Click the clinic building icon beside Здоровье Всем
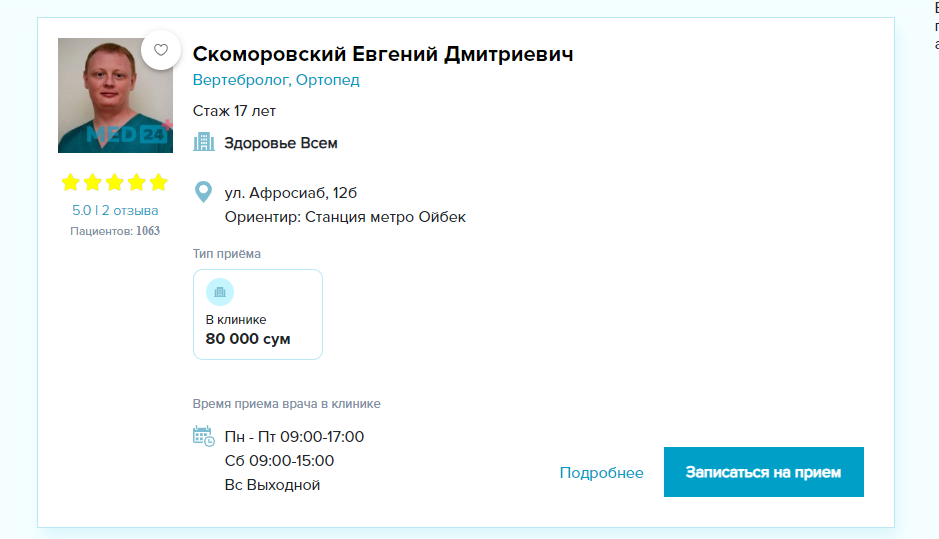939x539 pixels. click(x=204, y=143)
